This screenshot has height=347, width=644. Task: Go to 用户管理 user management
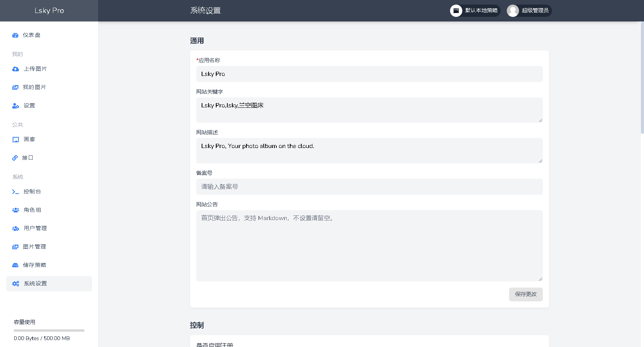coord(49,229)
